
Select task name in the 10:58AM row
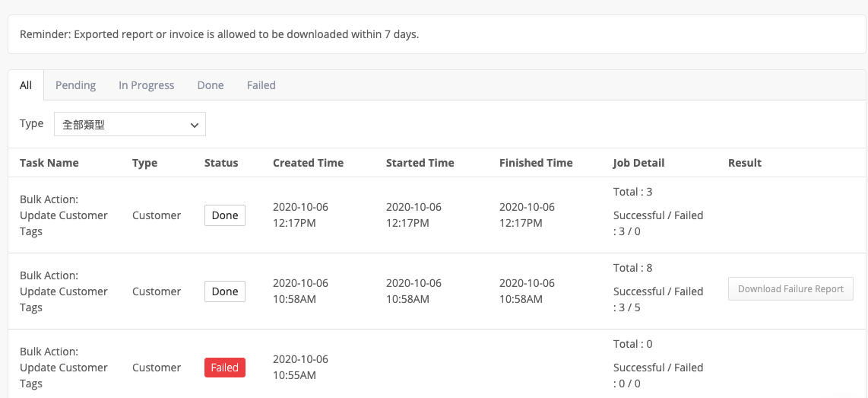pyautogui.click(x=64, y=291)
